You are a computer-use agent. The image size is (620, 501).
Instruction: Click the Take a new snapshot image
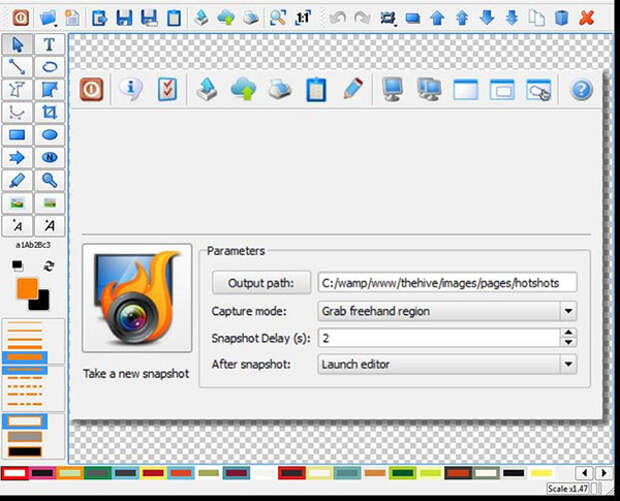coord(137,298)
